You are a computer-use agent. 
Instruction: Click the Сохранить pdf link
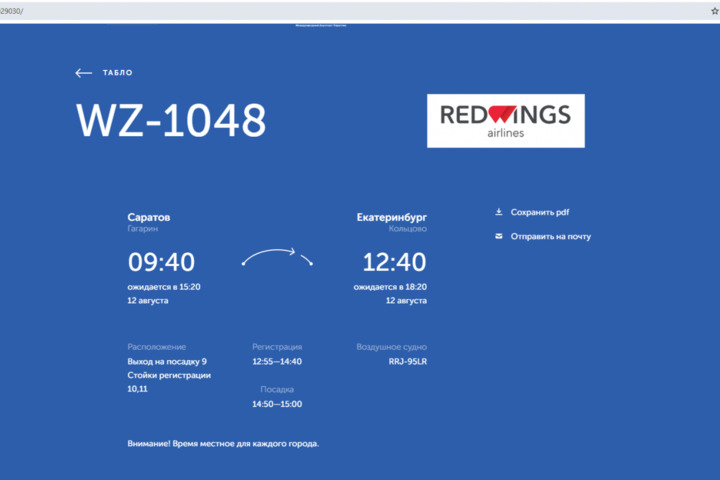tap(540, 212)
